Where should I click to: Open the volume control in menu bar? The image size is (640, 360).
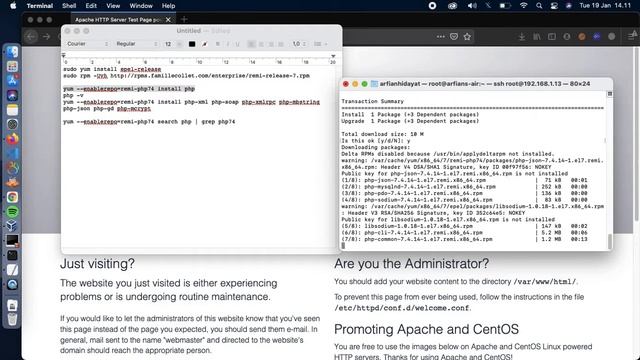(x=472, y=6)
